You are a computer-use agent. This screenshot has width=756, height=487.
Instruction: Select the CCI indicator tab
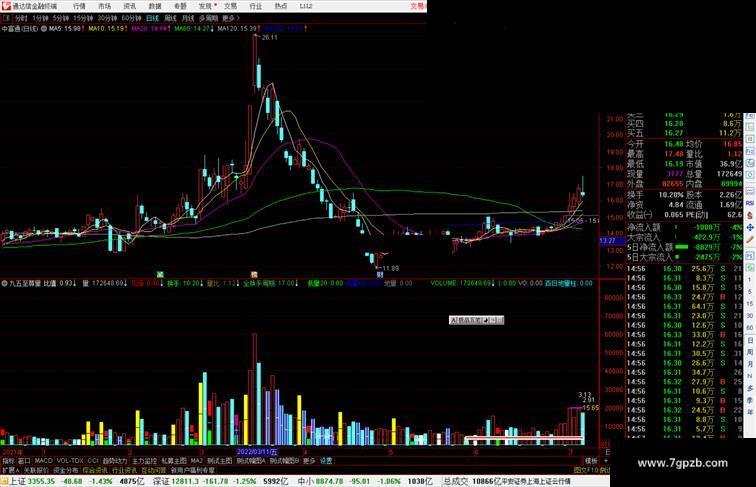click(x=93, y=461)
